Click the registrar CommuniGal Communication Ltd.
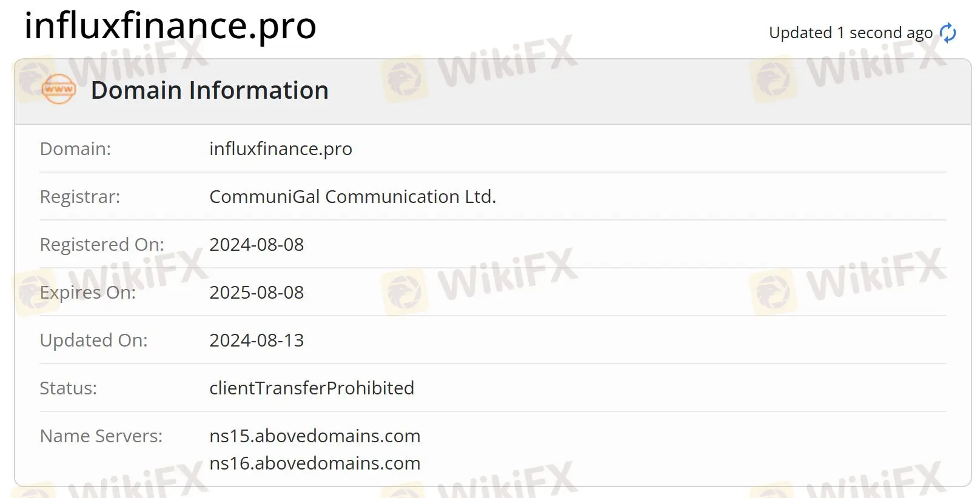The width and height of the screenshot is (980, 498). coord(353,196)
